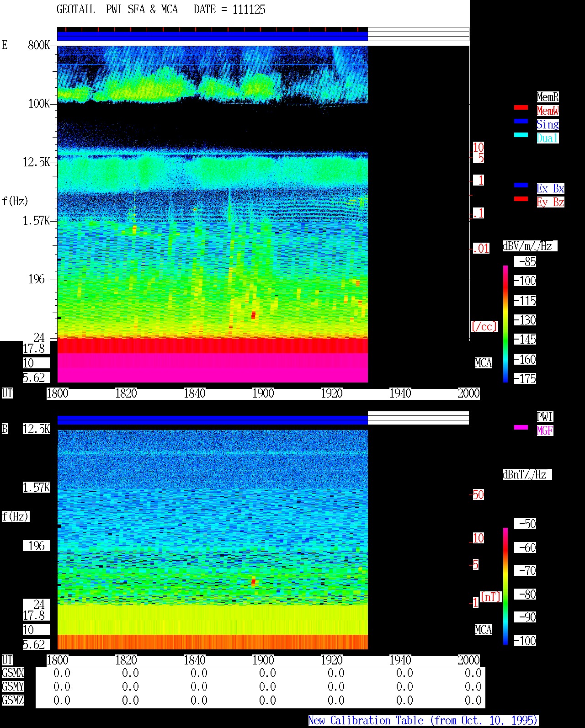Click the 196 label on the E panel

(x=37, y=279)
